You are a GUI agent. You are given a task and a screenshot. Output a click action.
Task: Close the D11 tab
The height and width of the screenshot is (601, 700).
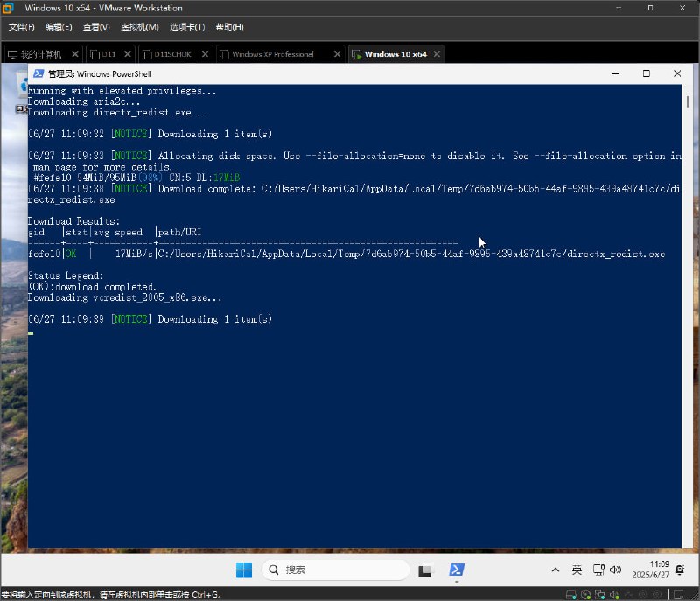click(x=128, y=54)
